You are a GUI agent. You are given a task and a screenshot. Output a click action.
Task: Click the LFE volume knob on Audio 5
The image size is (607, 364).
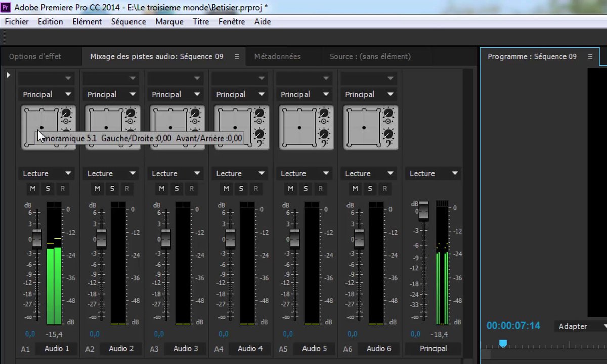pyautogui.click(x=324, y=134)
